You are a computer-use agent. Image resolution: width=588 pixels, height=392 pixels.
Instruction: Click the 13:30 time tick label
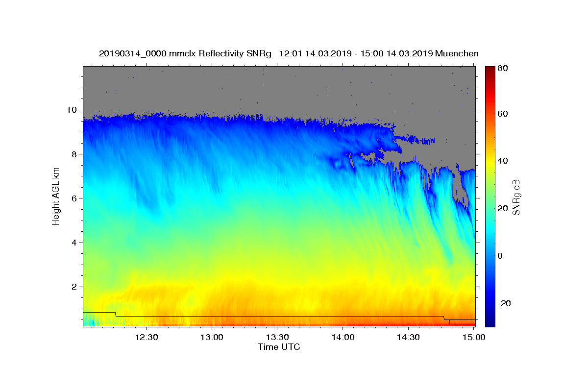pos(277,337)
